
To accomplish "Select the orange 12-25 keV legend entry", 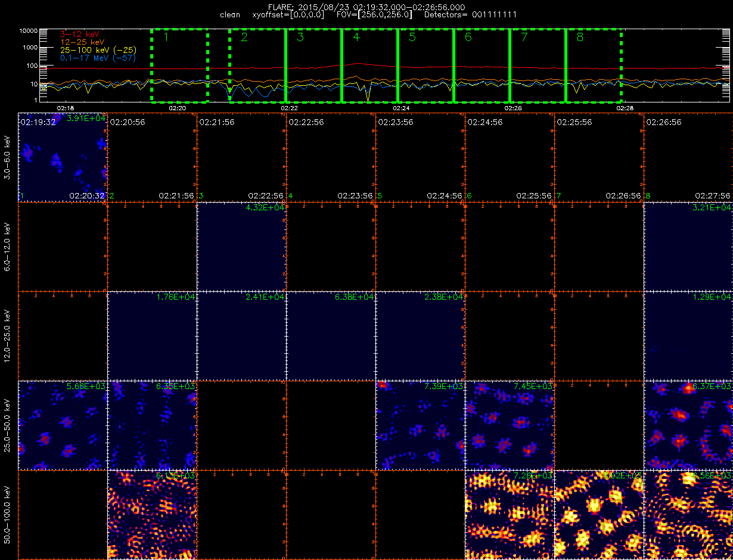I will point(83,42).
